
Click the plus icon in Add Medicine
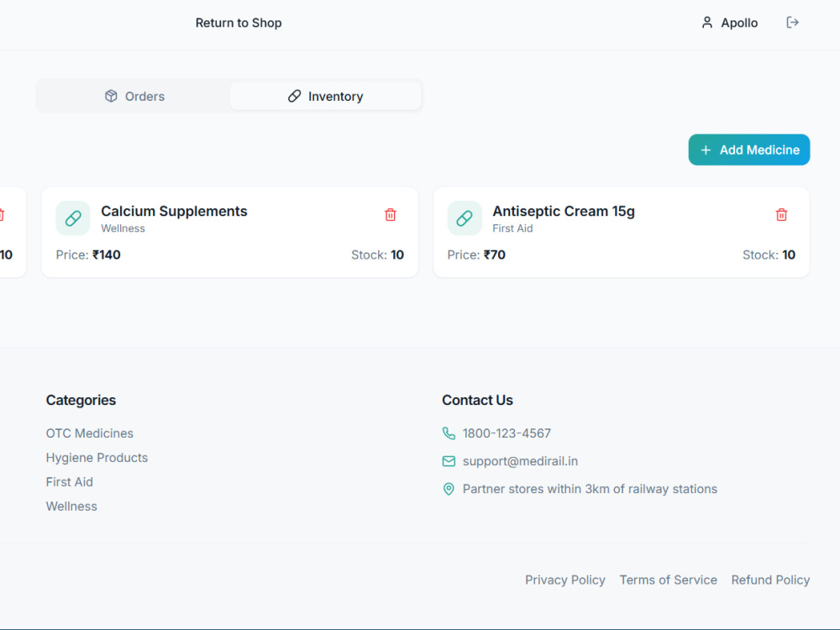click(x=706, y=150)
